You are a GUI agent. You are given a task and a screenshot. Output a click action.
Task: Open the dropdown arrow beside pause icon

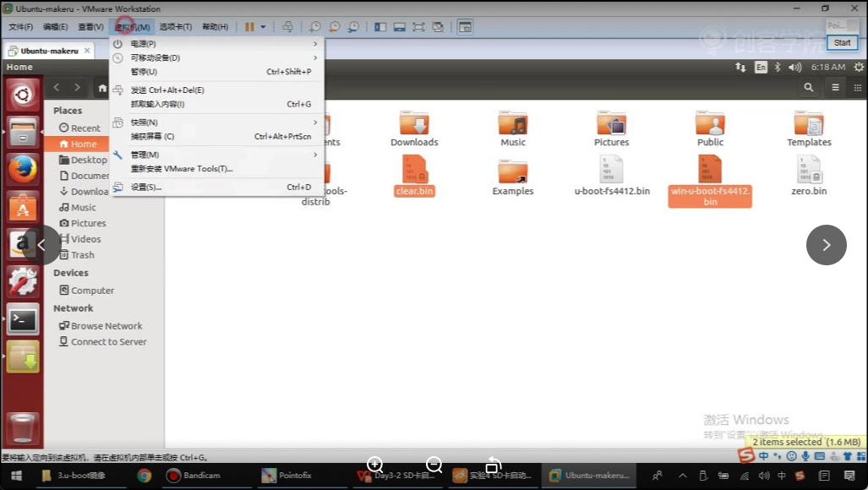tap(263, 26)
